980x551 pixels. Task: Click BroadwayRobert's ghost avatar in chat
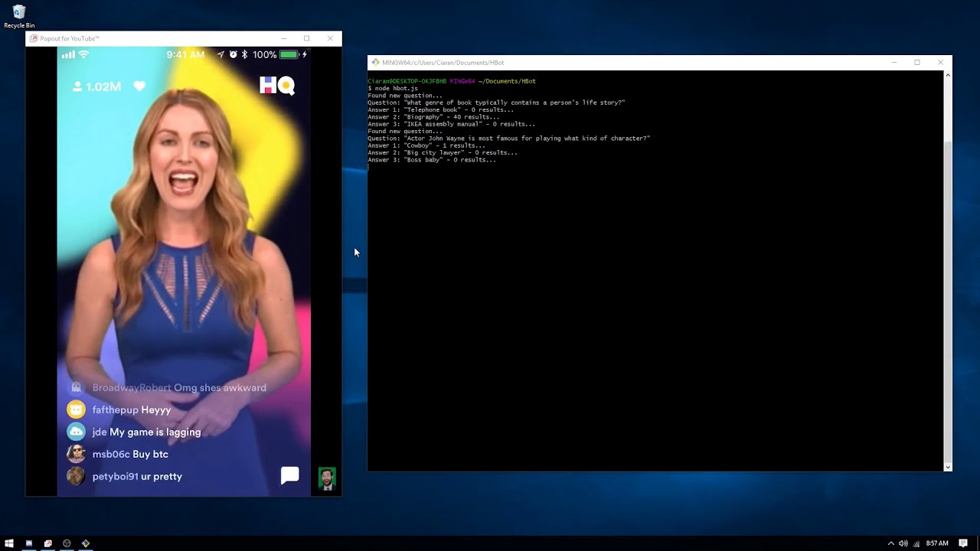tap(76, 388)
